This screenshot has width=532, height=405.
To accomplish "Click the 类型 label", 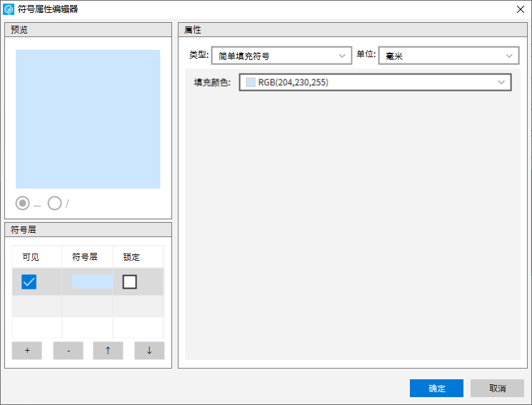I will point(199,54).
